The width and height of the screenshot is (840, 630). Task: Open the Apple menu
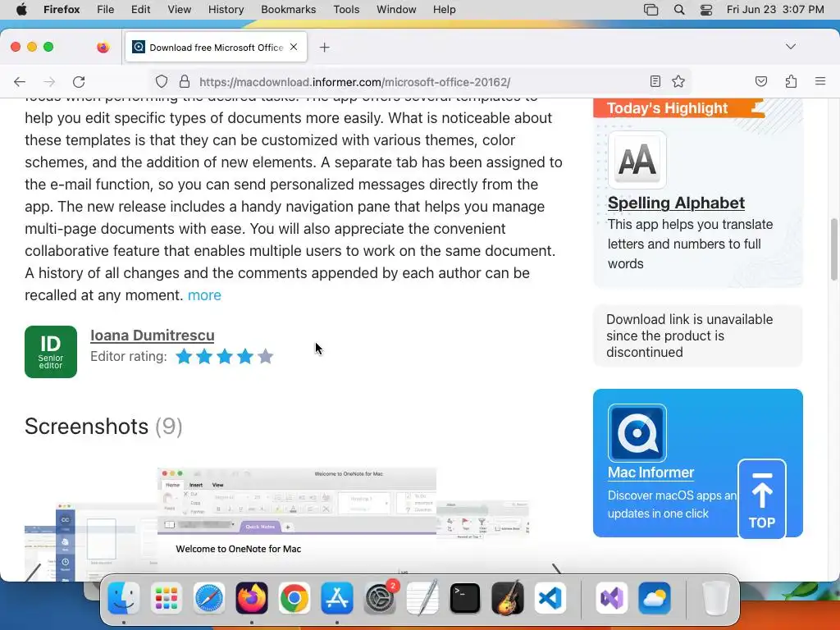21,10
